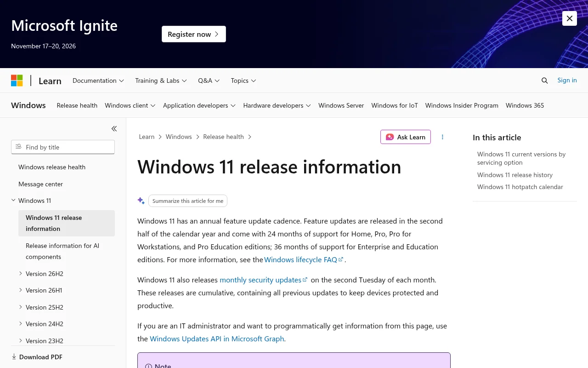Expand the Windows client menu
Screen dimensions: 588x368
130,105
